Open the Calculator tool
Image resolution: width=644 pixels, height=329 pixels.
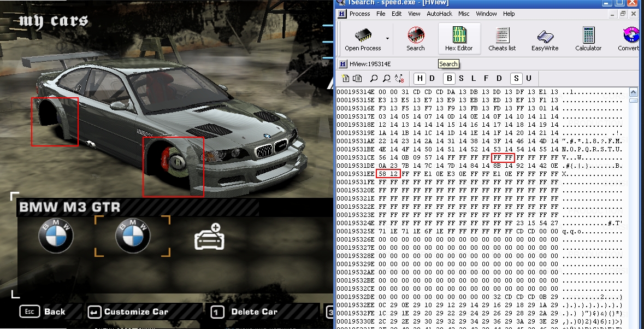[x=588, y=39]
